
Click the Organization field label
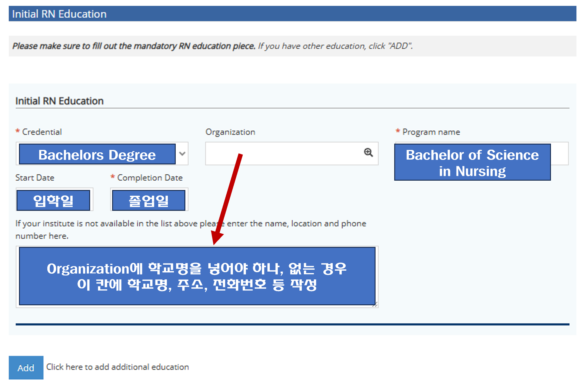click(x=230, y=132)
